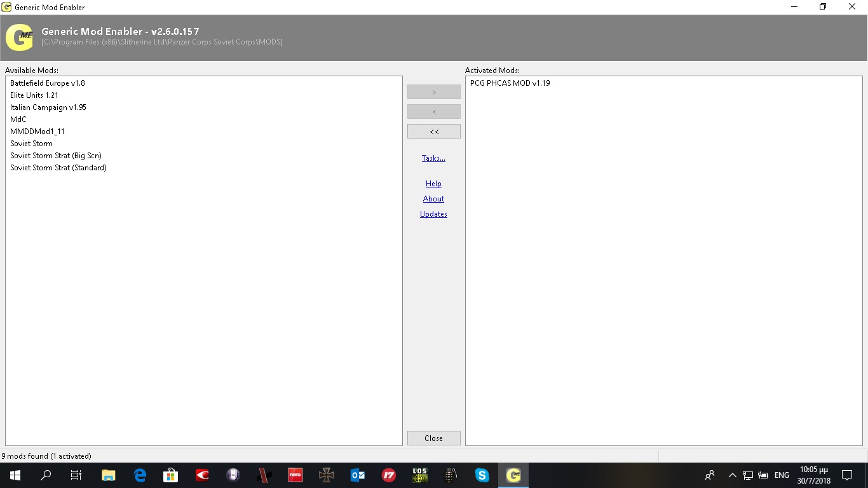Check for Updates link

tap(433, 214)
